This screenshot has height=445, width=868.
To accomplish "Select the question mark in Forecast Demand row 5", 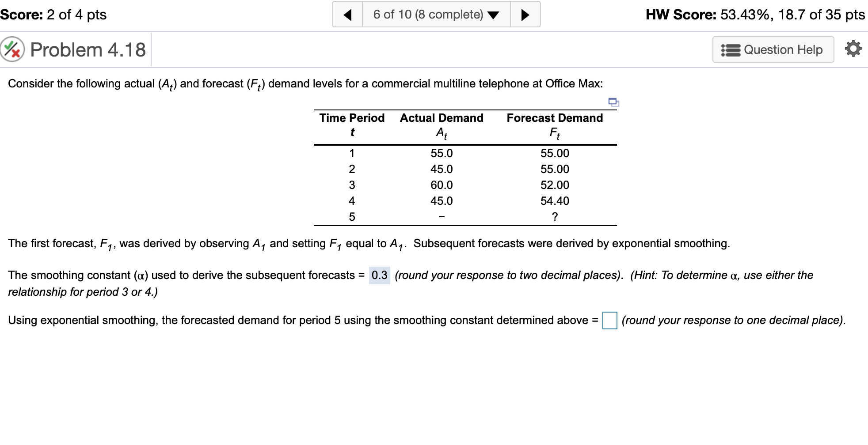I will tap(555, 216).
